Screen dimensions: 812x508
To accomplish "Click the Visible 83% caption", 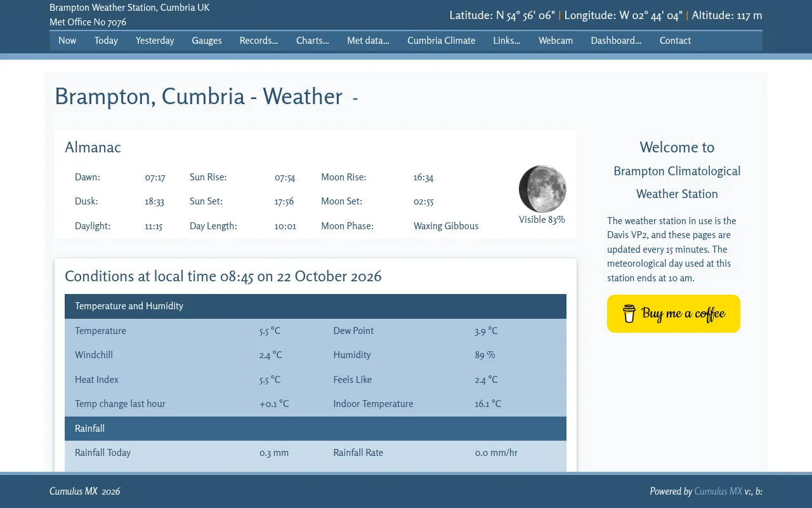I will (542, 220).
